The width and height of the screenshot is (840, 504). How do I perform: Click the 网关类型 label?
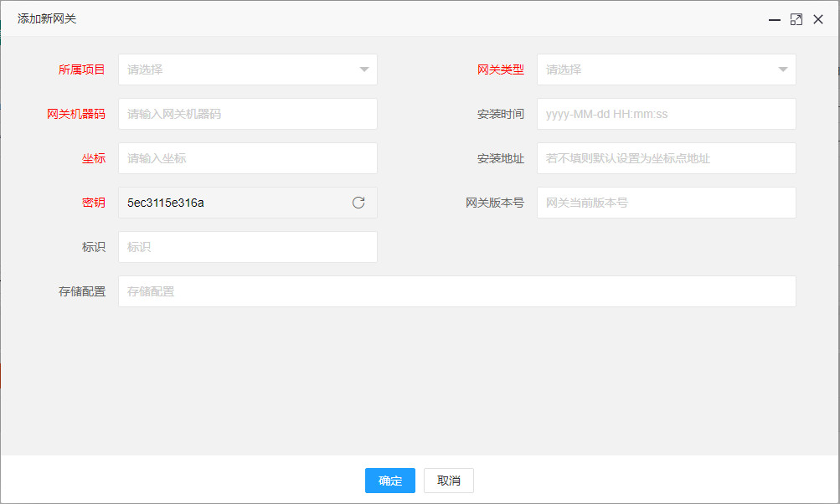click(x=501, y=69)
